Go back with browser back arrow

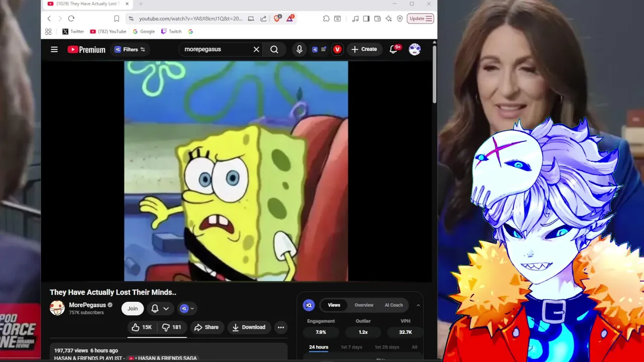tap(49, 19)
